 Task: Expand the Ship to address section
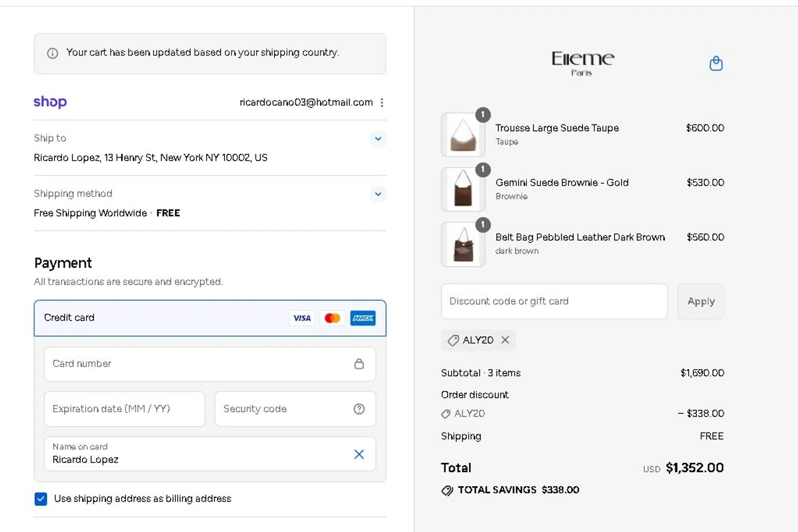(x=378, y=139)
